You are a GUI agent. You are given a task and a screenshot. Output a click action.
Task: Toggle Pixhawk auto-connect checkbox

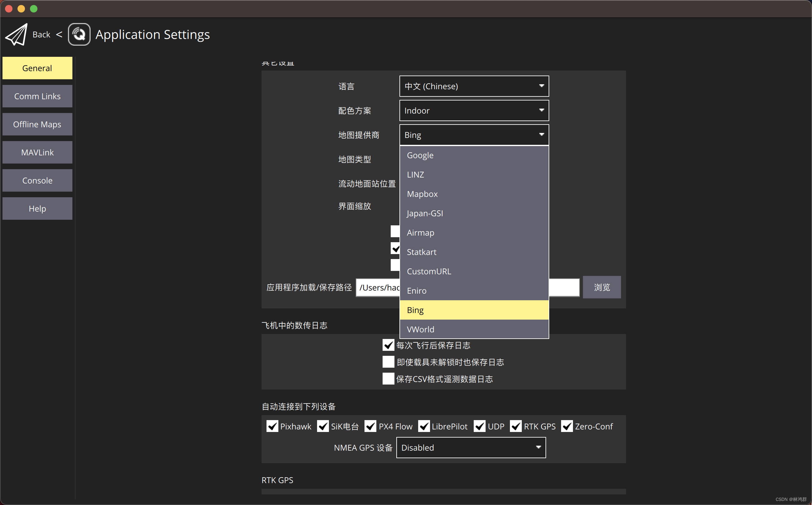click(272, 426)
